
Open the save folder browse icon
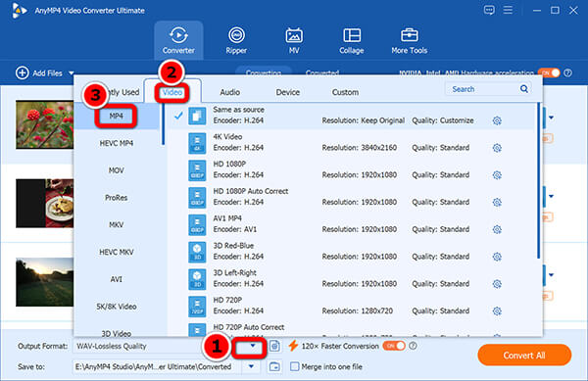[274, 366]
